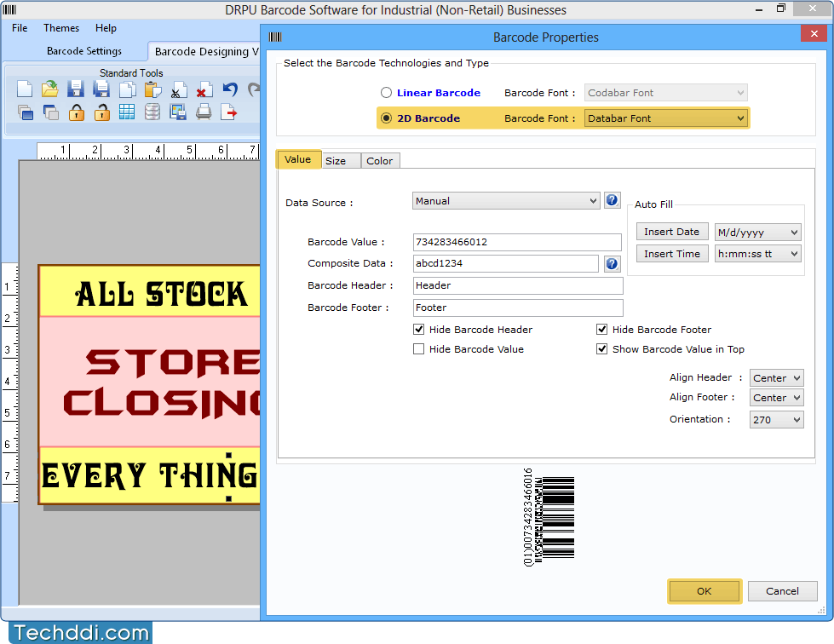Screen dimensions: 834x644
Task: Click the Export icon with red arrow
Action: [x=228, y=112]
